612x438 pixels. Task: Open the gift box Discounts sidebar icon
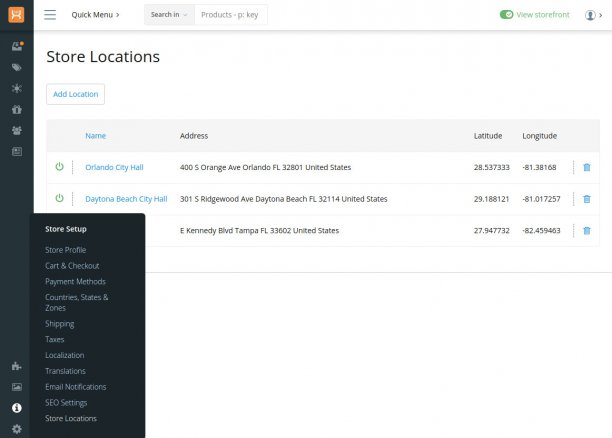pos(16,110)
